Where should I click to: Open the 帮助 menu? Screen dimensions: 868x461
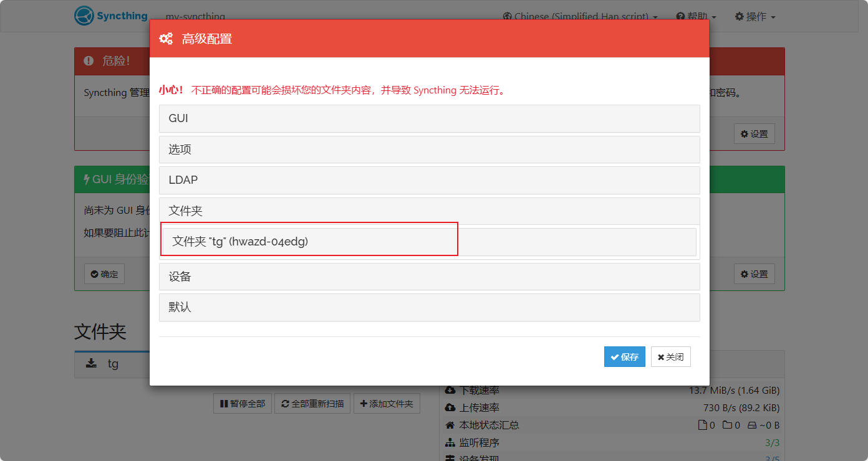click(696, 17)
